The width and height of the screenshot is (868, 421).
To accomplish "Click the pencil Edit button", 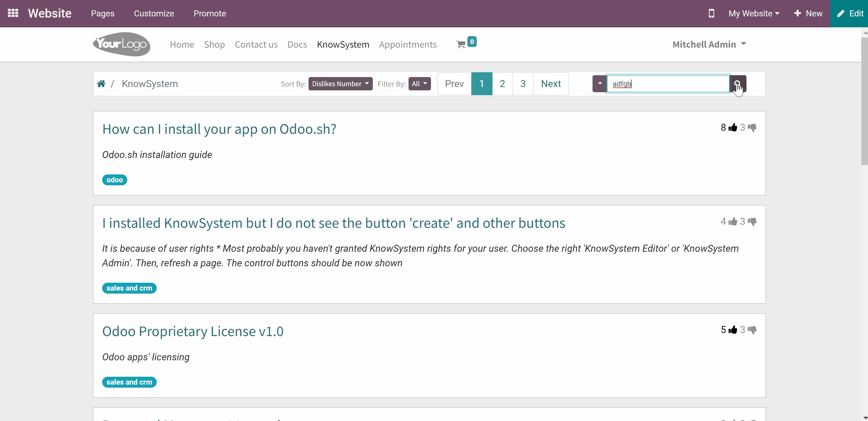I will tap(849, 13).
